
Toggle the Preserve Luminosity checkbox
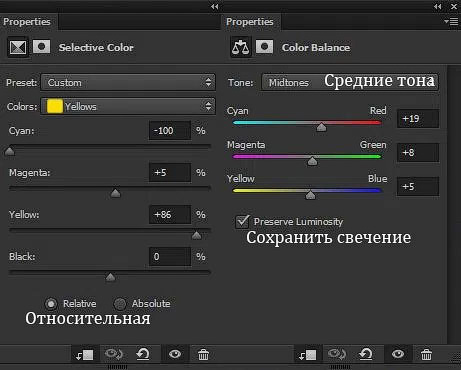coord(242,221)
